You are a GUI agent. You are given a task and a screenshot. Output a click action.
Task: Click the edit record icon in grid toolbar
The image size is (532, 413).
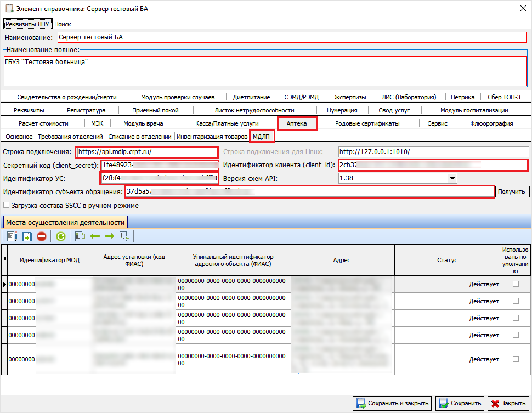click(12, 236)
